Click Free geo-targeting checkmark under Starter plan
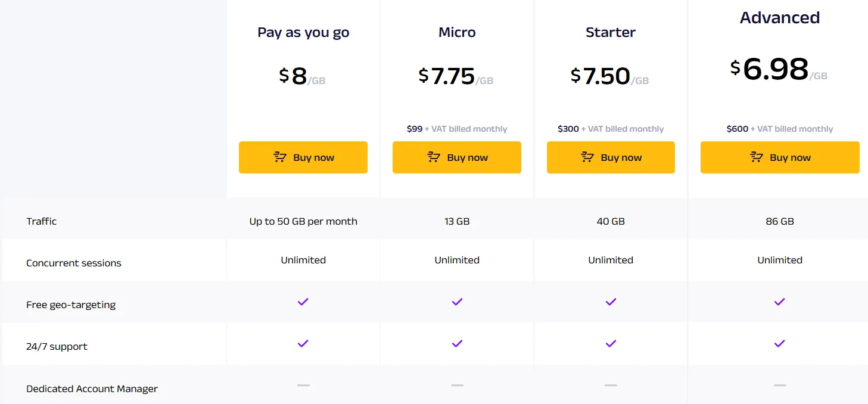 pyautogui.click(x=611, y=302)
